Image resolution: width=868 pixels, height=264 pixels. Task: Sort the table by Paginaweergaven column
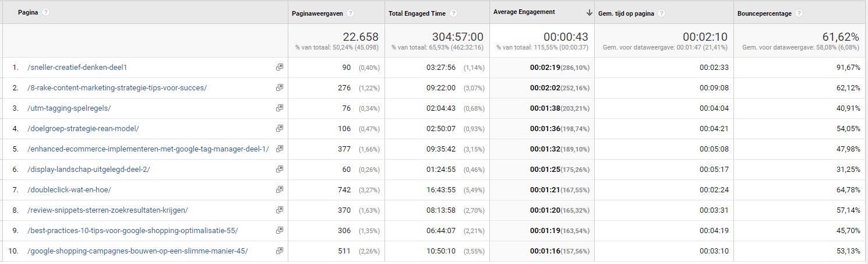coord(317,13)
